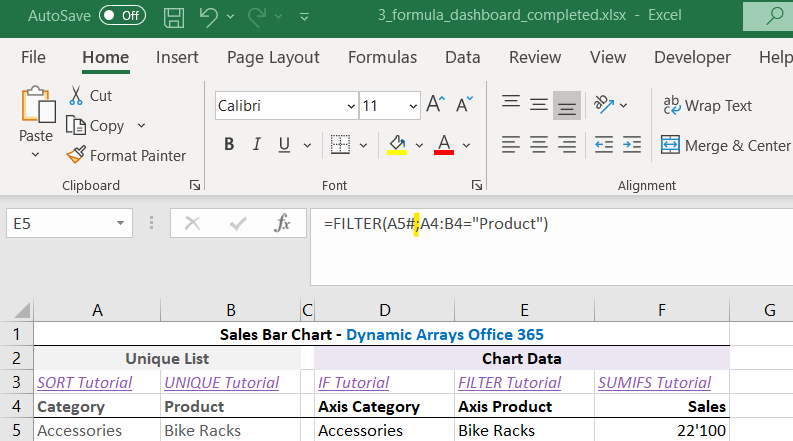The image size is (793, 441).
Task: Open the SORT Tutorial link
Action: pyautogui.click(x=84, y=382)
